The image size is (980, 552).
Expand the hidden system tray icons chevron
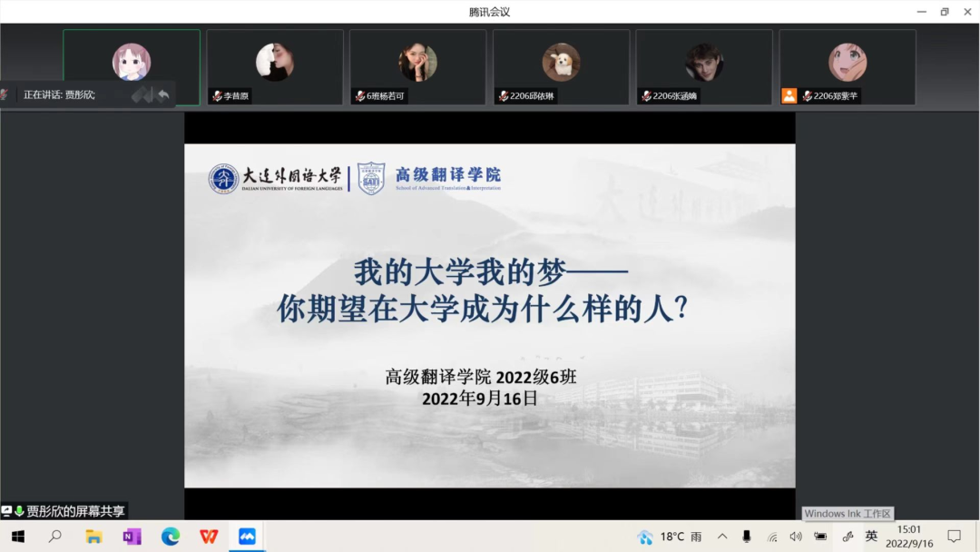[x=722, y=537]
